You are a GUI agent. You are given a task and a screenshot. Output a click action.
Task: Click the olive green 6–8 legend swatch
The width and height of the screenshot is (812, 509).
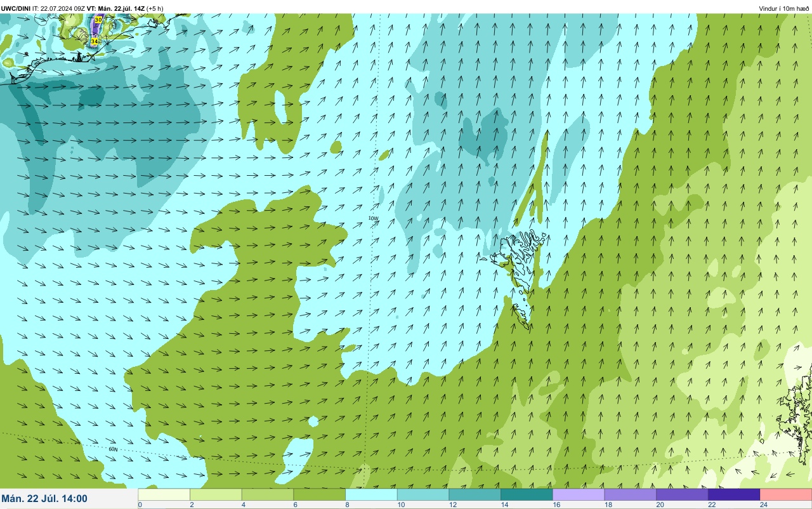[320, 494]
